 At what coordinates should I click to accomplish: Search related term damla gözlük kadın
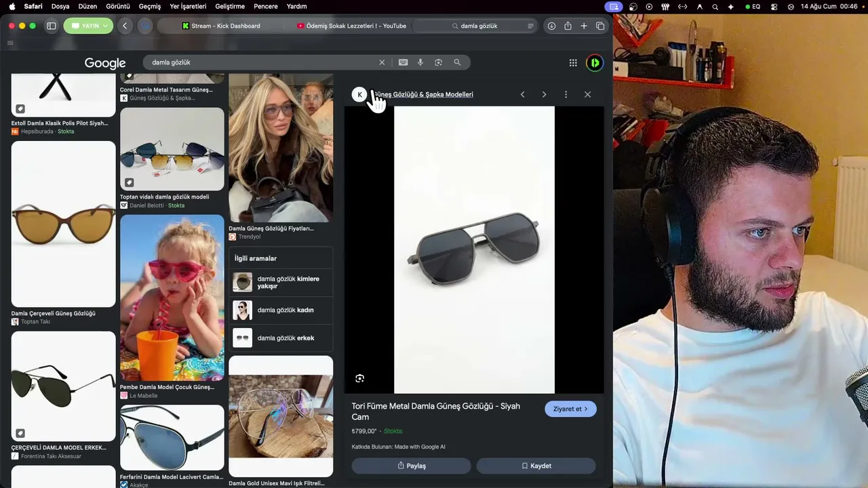pos(281,310)
